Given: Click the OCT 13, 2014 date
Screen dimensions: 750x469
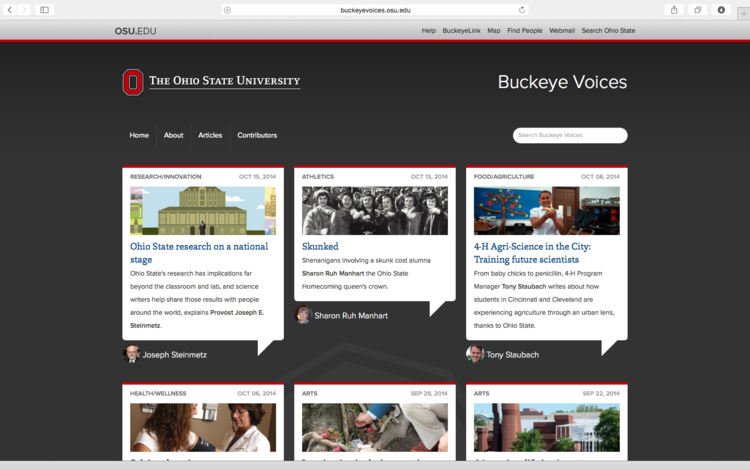Looking at the screenshot, I should pos(429,176).
